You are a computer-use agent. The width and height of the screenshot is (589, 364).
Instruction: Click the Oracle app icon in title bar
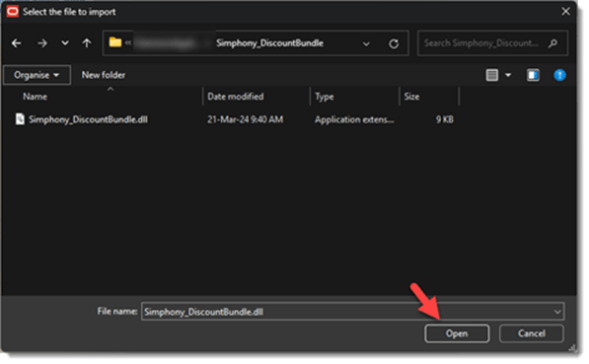click(x=13, y=12)
